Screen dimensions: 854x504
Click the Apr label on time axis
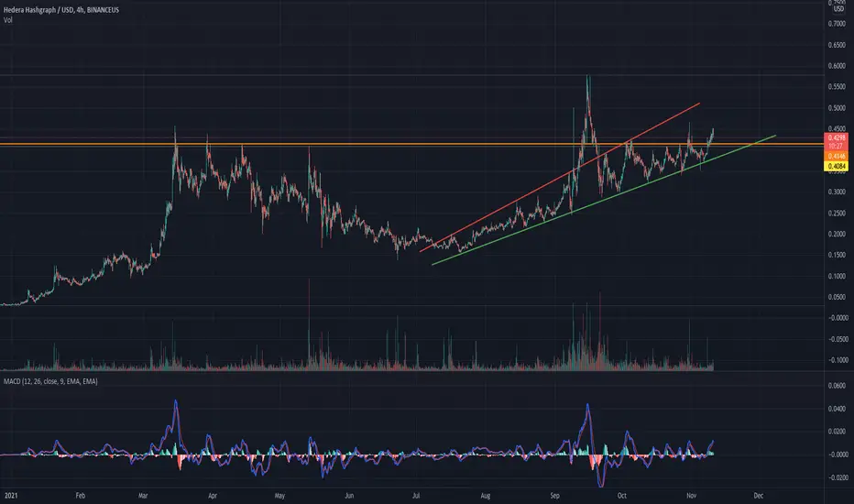(213, 496)
